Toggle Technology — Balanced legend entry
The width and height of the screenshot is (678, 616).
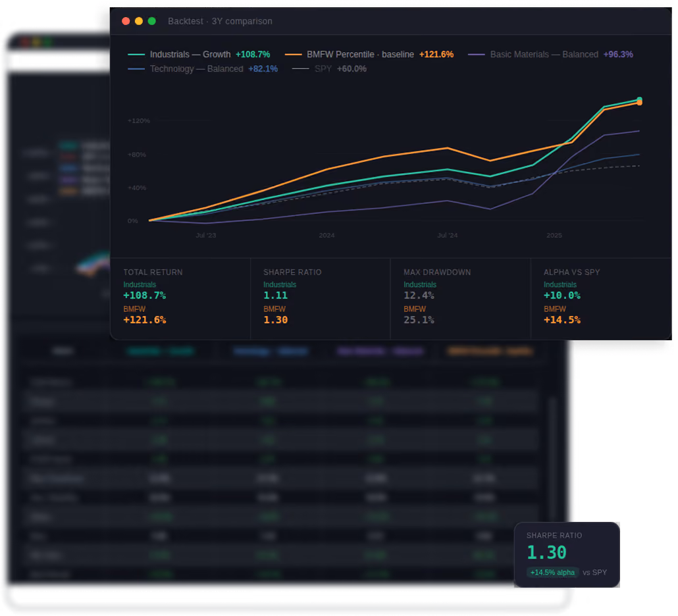pos(203,68)
